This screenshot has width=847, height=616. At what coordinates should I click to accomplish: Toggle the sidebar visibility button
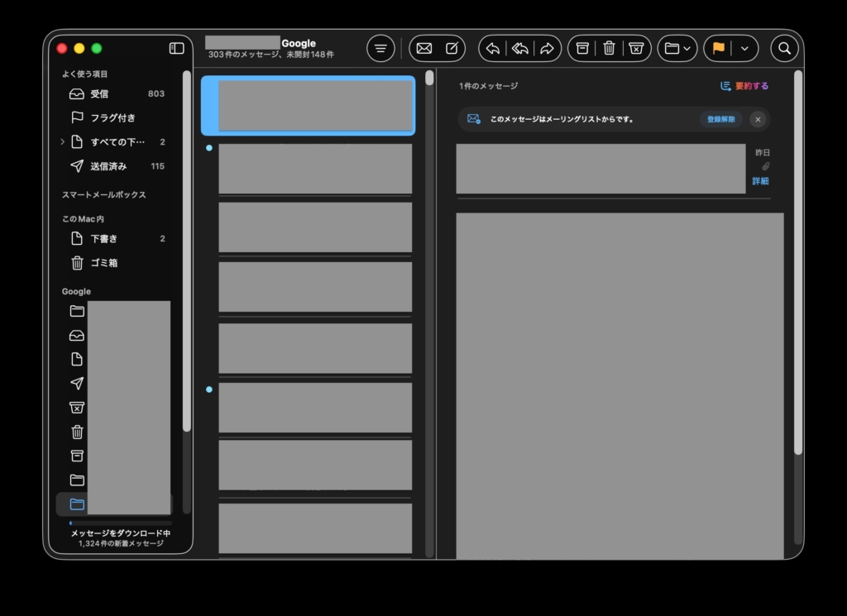pyautogui.click(x=176, y=48)
